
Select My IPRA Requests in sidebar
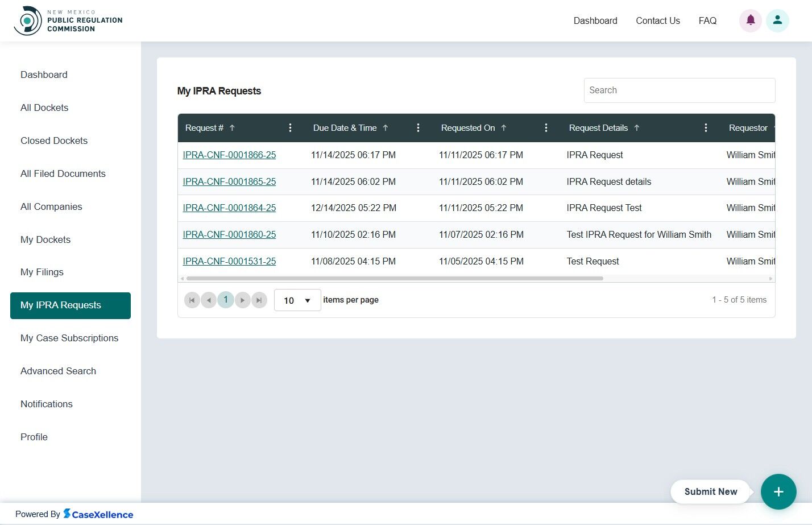(x=71, y=305)
